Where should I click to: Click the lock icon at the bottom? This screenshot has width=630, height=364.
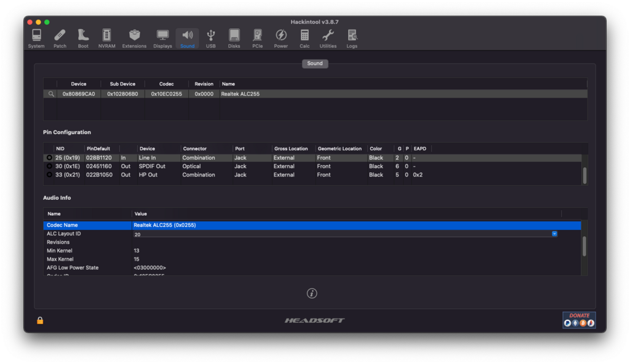click(40, 320)
